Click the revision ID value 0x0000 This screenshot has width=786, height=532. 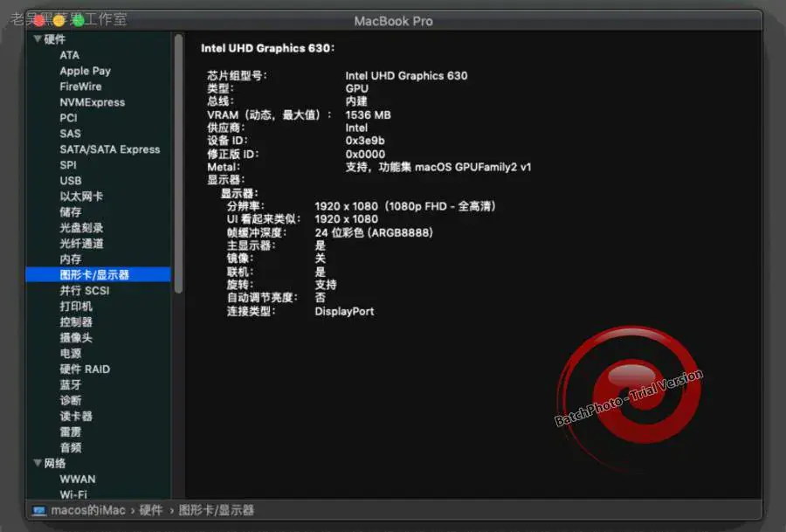pos(365,154)
